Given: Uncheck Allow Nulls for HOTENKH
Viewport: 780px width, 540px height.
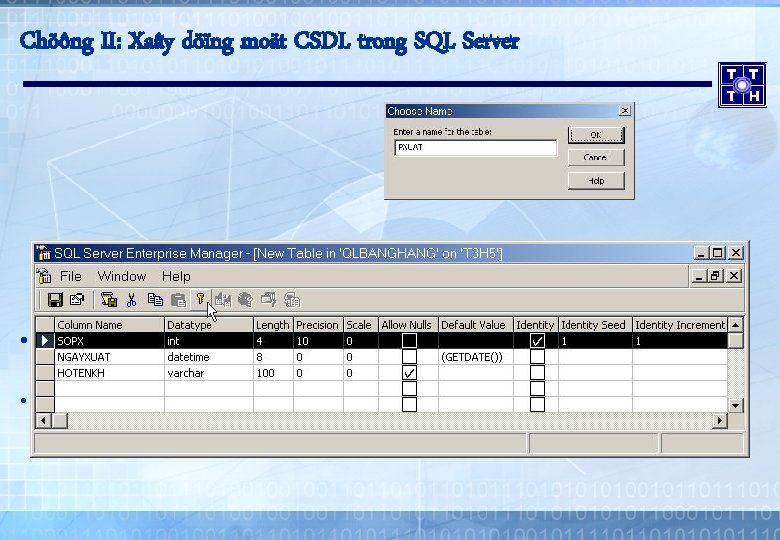Looking at the screenshot, I should tap(409, 372).
